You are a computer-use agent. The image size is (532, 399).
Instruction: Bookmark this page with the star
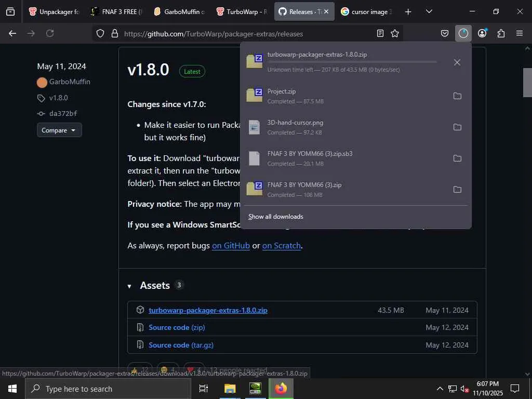[395, 33]
